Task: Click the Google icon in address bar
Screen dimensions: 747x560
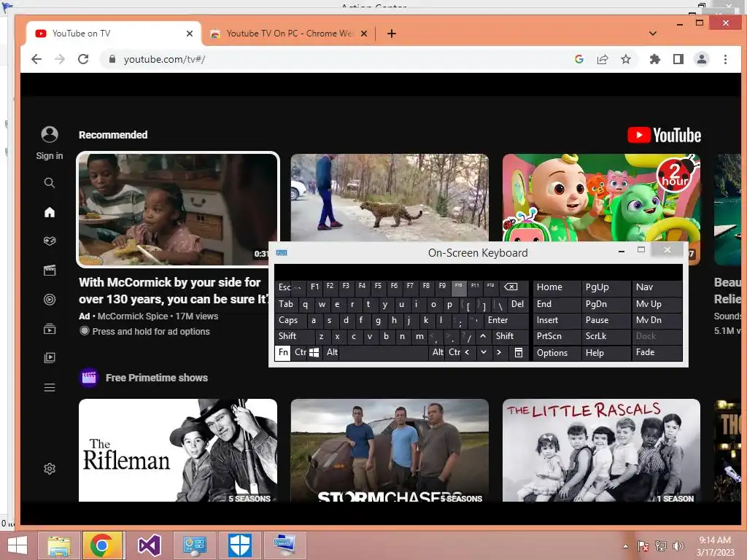Action: pos(579,59)
